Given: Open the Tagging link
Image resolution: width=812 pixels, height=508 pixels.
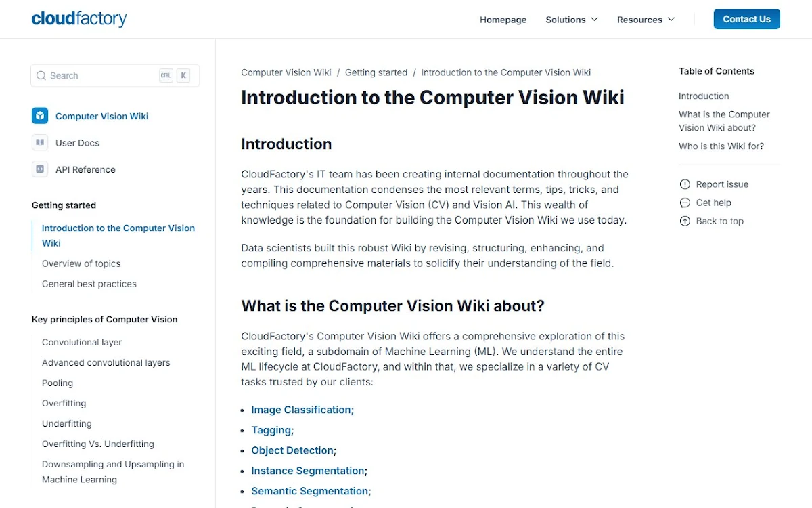Looking at the screenshot, I should (x=271, y=430).
